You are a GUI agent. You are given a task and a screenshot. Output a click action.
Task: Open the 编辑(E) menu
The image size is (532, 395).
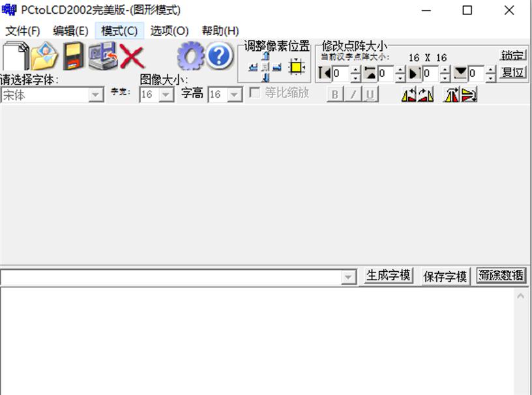click(70, 31)
